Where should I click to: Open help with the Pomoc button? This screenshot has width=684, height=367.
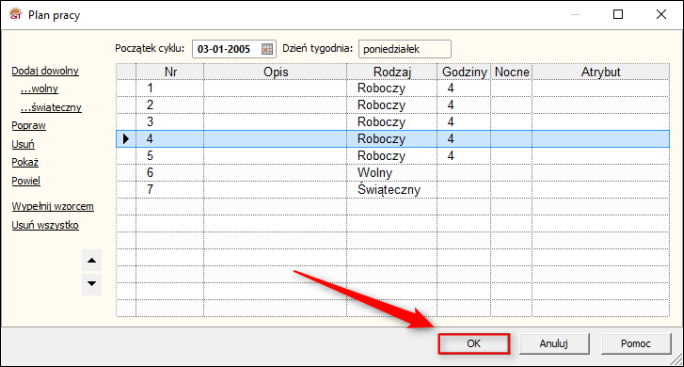636,343
